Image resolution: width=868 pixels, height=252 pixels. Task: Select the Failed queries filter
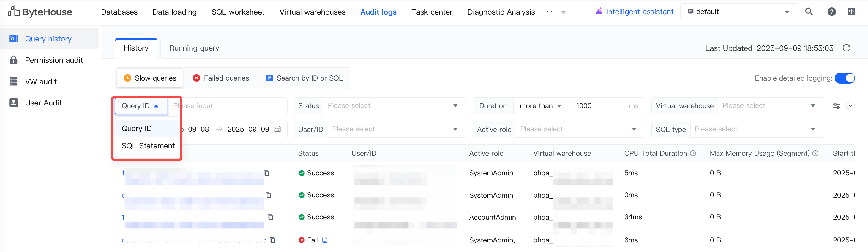tap(221, 78)
